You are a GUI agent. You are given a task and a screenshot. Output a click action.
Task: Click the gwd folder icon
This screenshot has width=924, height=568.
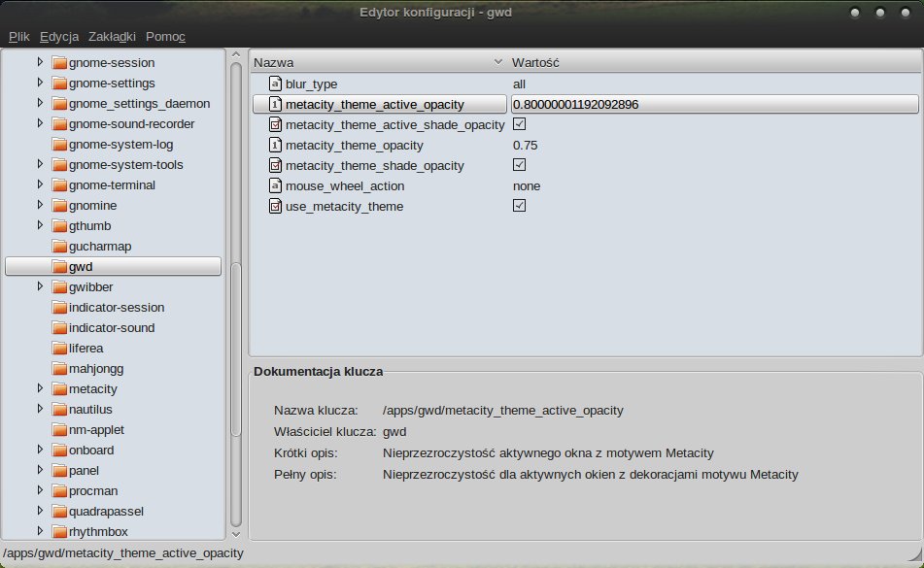[59, 267]
